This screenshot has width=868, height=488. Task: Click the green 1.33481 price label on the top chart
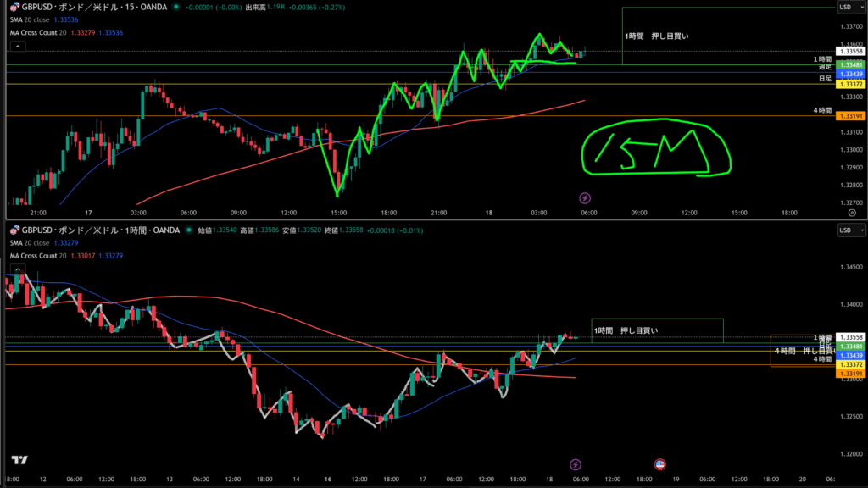tap(849, 64)
